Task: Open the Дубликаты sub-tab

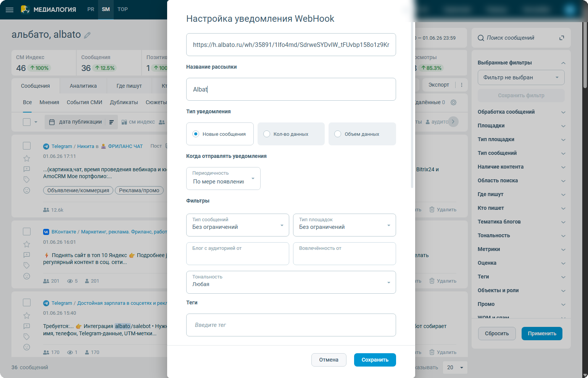Action: 124,102
